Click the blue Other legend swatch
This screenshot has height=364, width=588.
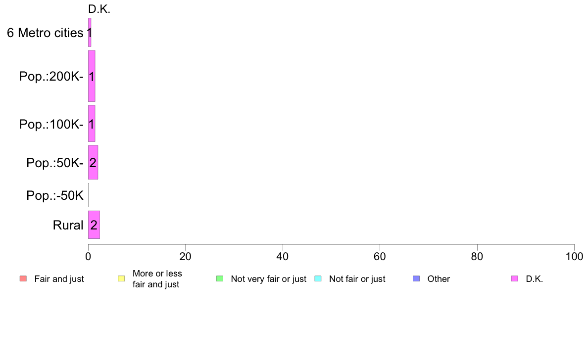(x=416, y=278)
